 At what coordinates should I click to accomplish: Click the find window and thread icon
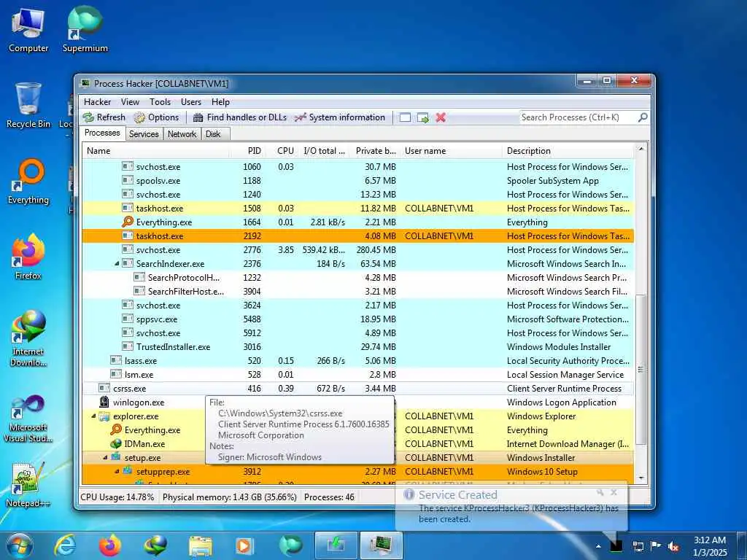(x=422, y=117)
